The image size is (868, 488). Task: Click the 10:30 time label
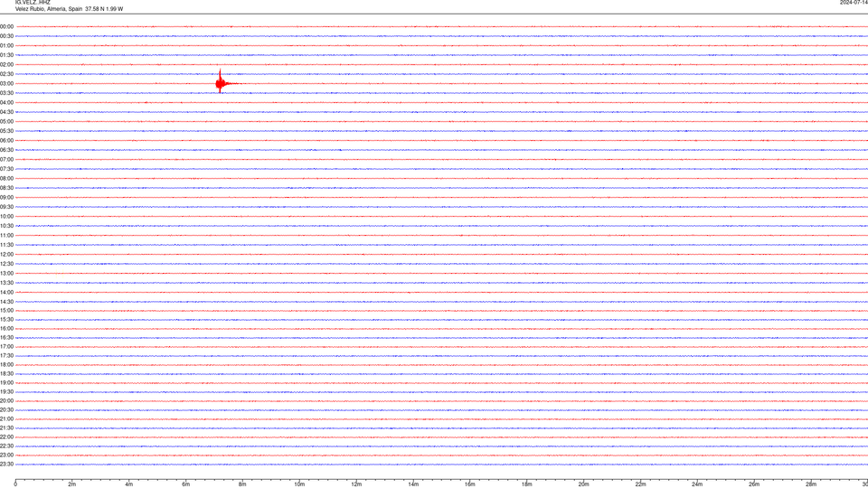point(6,226)
